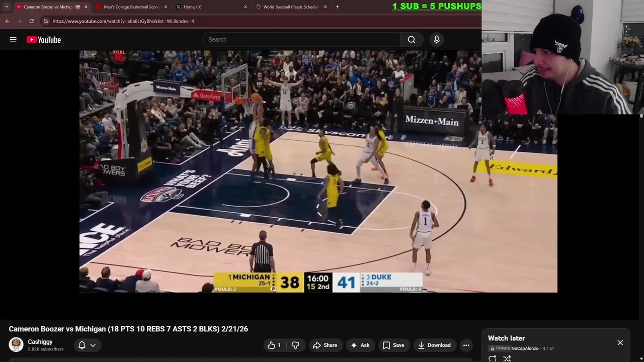Dislike the video with thumbs-down
Screen dimensions: 644x362
(x=295, y=345)
